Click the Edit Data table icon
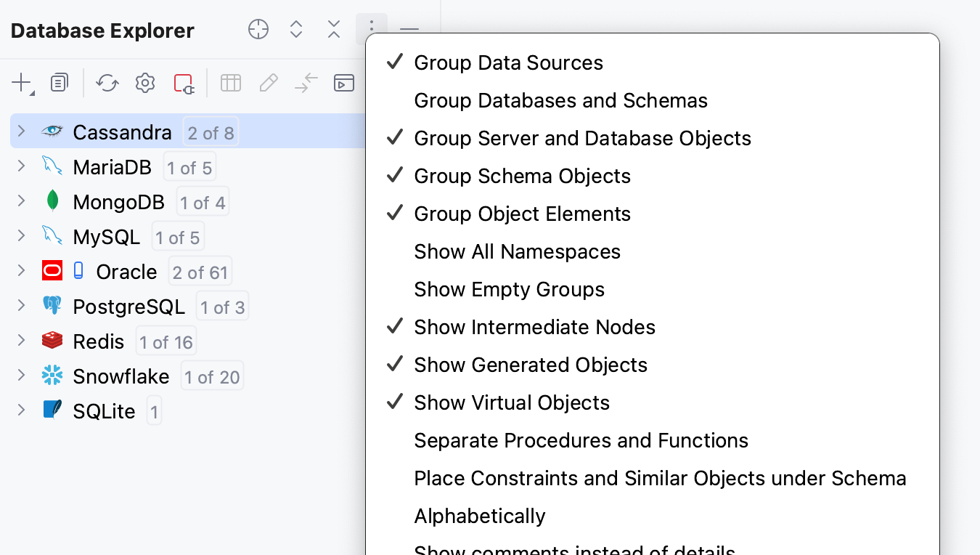 pyautogui.click(x=231, y=83)
